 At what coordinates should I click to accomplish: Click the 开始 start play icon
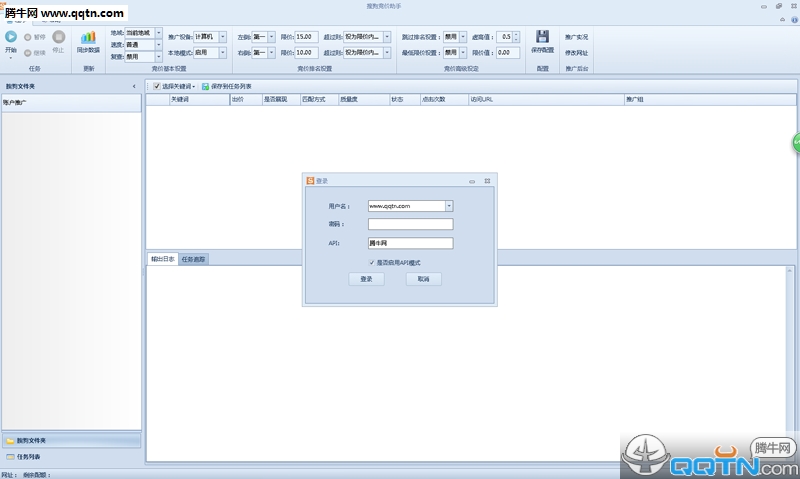11,37
